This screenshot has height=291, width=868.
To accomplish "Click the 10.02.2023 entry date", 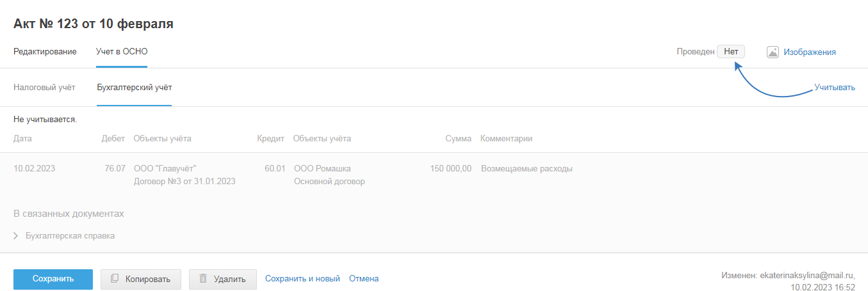I will click(34, 169).
